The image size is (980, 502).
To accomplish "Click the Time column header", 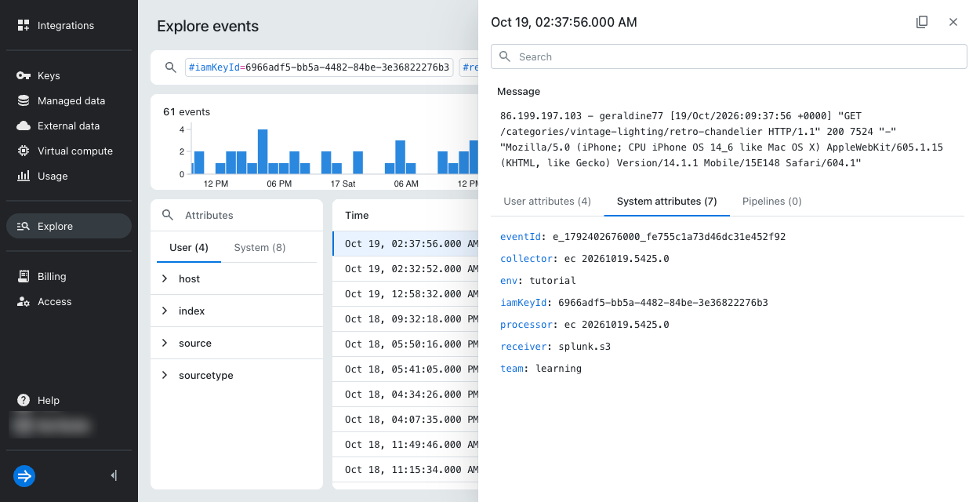I will click(x=357, y=215).
